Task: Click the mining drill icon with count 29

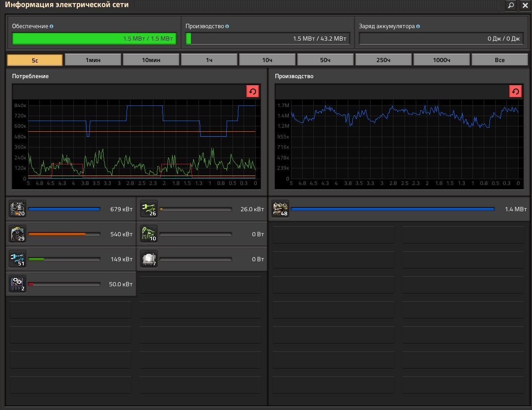Action: pyautogui.click(x=18, y=234)
